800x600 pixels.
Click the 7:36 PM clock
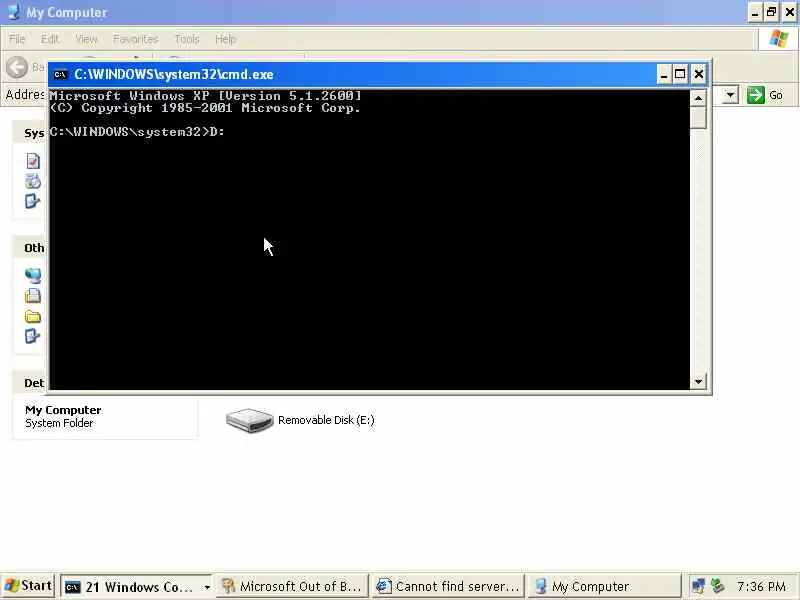[761, 586]
